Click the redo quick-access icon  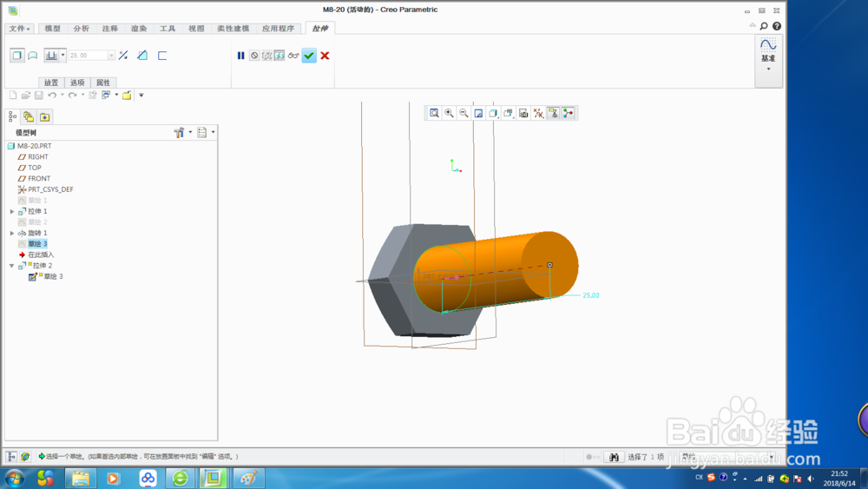[73, 96]
